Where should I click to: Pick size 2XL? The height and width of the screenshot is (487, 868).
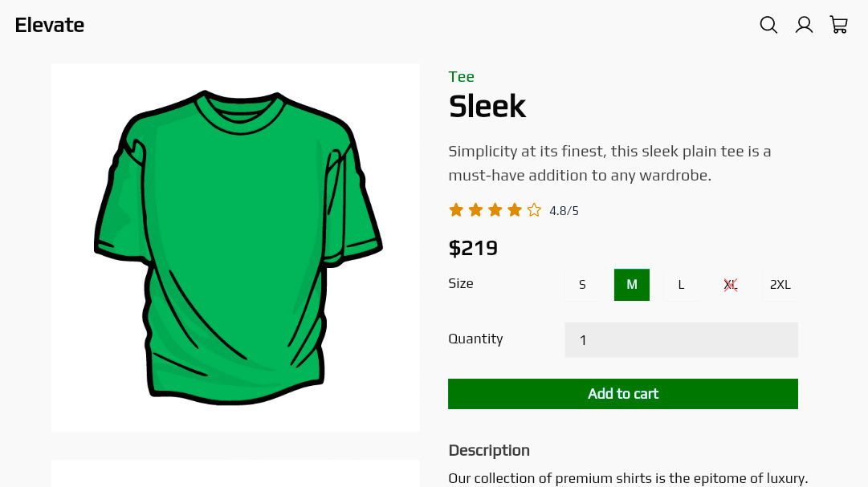click(x=780, y=285)
